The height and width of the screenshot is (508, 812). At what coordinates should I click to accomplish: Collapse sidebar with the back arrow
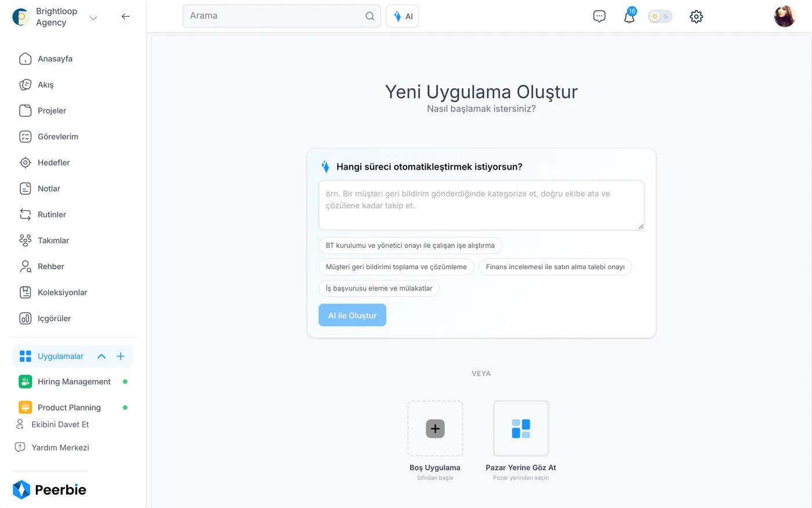click(x=125, y=16)
